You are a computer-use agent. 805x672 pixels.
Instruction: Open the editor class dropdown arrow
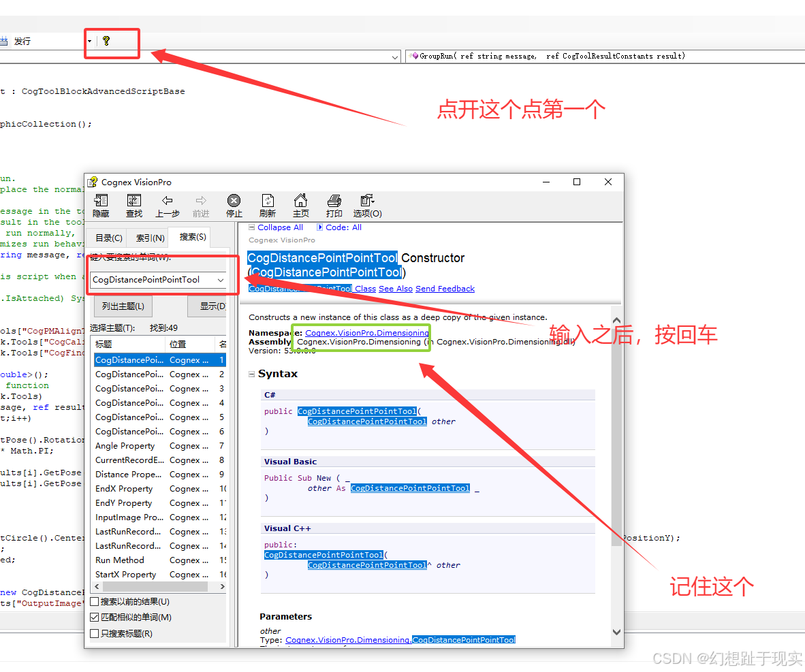point(395,57)
